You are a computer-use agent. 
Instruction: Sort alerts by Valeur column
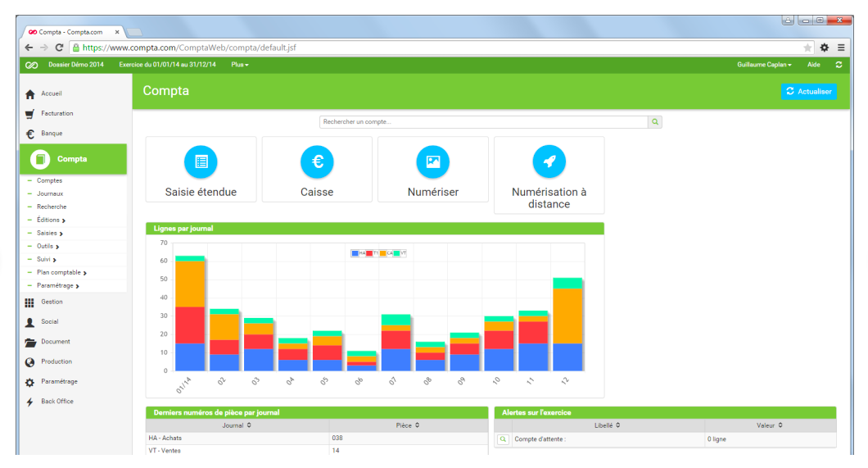[770, 425]
